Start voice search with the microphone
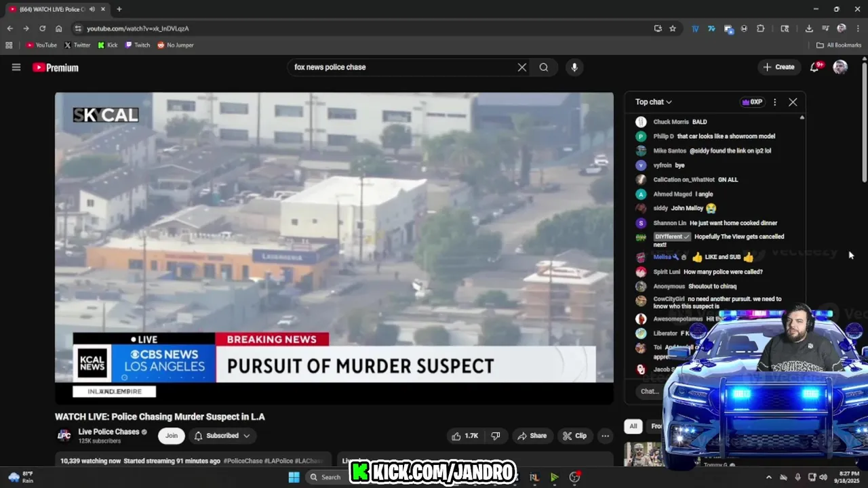The height and width of the screenshot is (488, 868). pyautogui.click(x=574, y=67)
